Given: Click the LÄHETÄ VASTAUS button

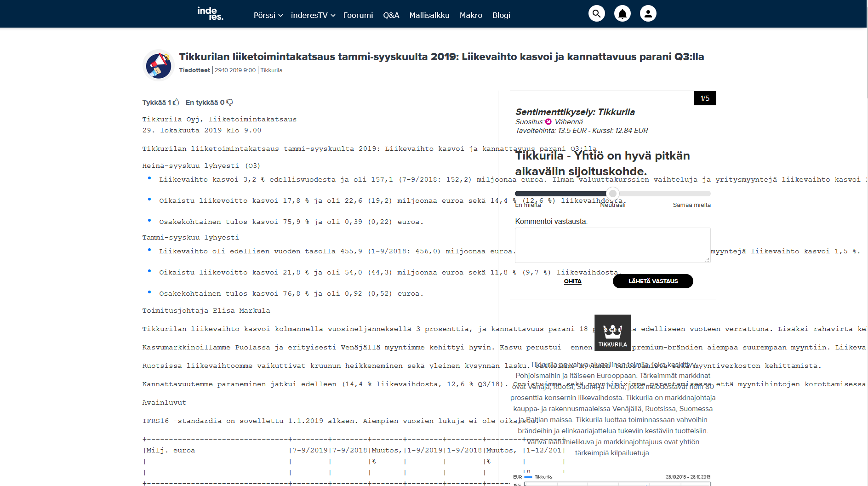Looking at the screenshot, I should pos(653,281).
